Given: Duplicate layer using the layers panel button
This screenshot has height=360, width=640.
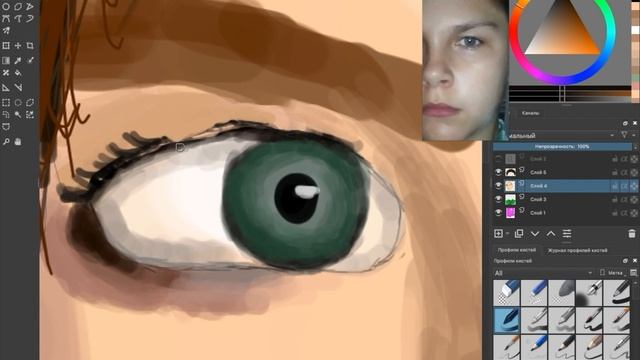Looking at the screenshot, I should click(519, 233).
